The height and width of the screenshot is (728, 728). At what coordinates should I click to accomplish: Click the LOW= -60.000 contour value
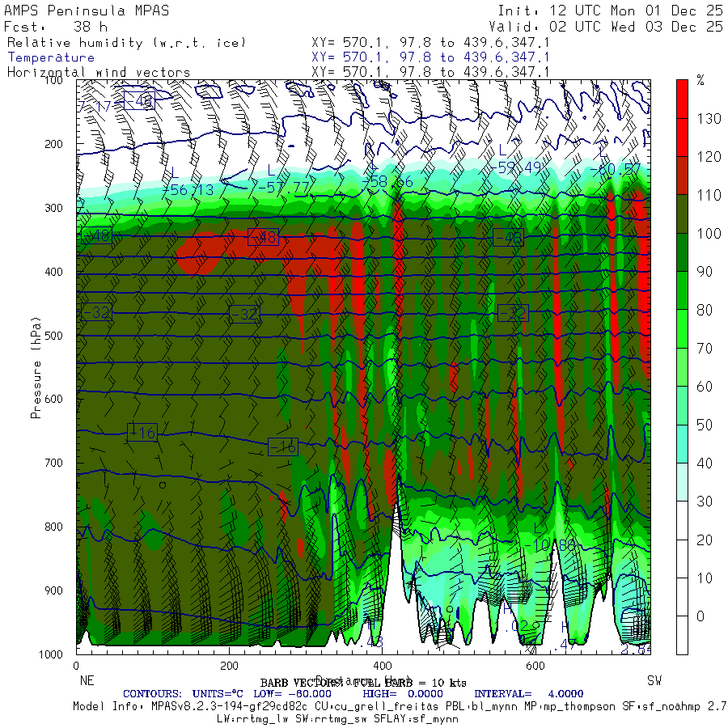click(293, 694)
